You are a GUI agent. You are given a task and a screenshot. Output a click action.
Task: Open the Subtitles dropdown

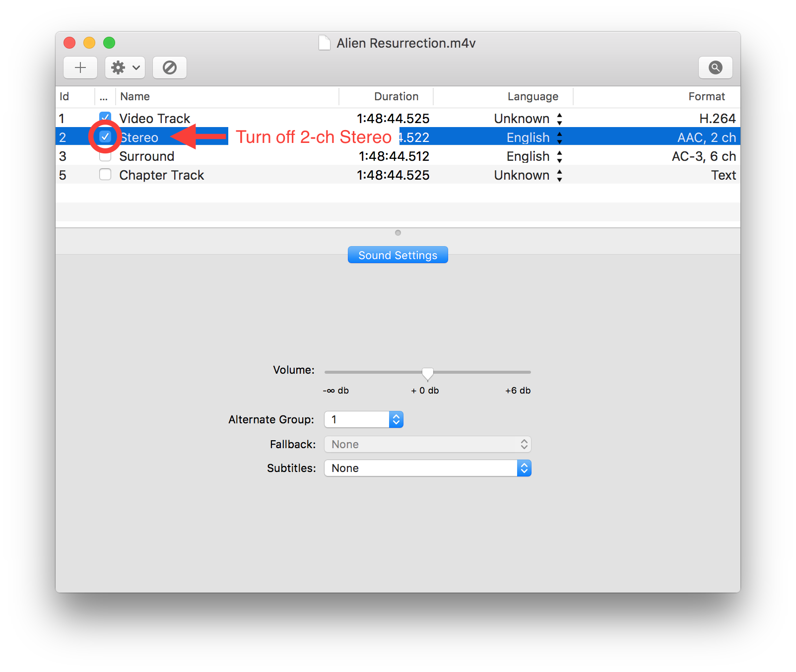pos(428,468)
